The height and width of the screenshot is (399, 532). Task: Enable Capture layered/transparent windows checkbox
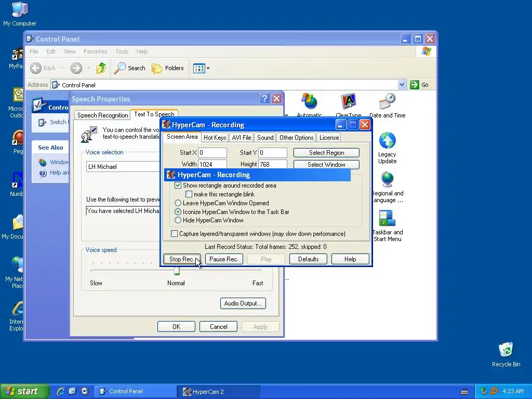click(174, 233)
